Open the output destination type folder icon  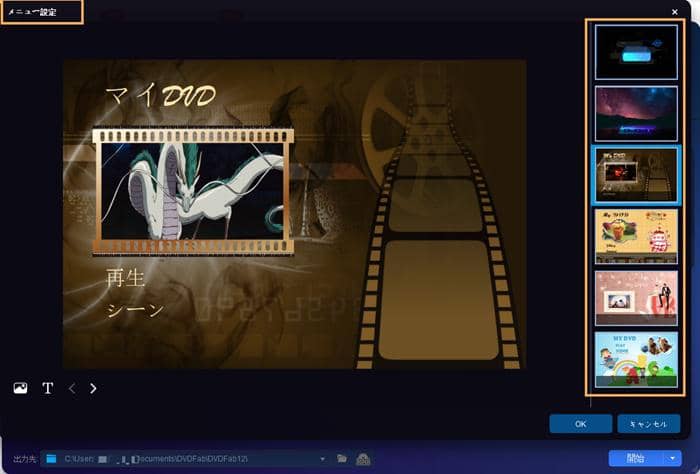pyautogui.click(x=51, y=459)
